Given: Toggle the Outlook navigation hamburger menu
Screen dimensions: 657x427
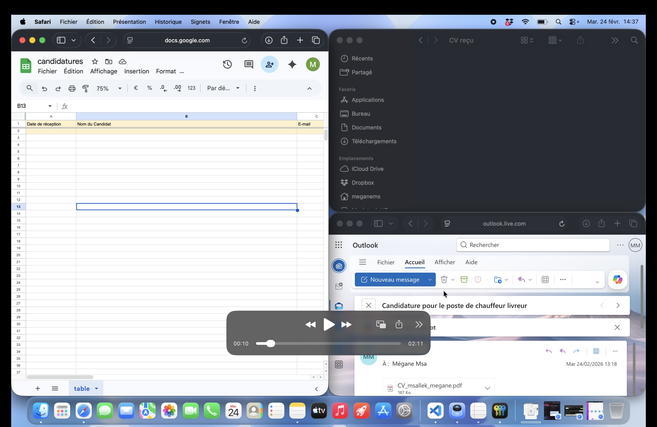Looking at the screenshot, I should click(x=362, y=262).
